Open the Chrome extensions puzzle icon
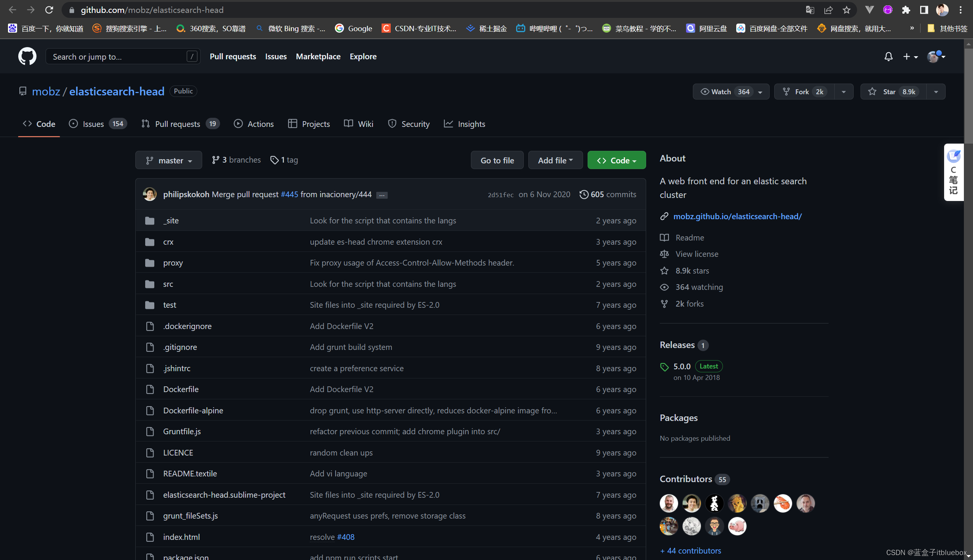973x560 pixels. (906, 10)
